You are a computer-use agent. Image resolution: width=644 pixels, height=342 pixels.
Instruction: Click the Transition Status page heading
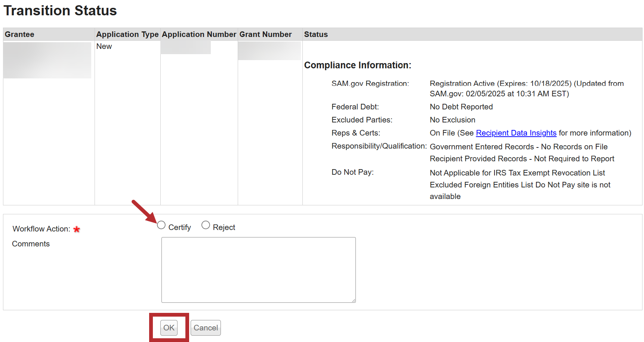(x=60, y=10)
